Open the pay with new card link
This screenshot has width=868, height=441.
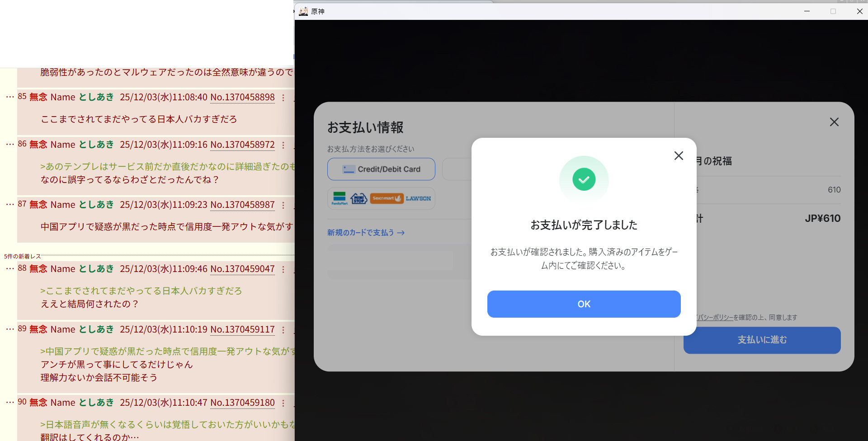point(365,233)
